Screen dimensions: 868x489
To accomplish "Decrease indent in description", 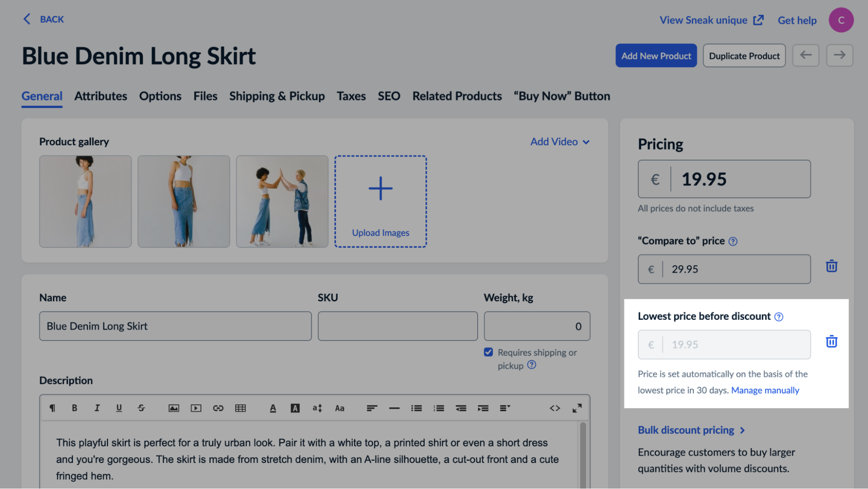I will [461, 408].
